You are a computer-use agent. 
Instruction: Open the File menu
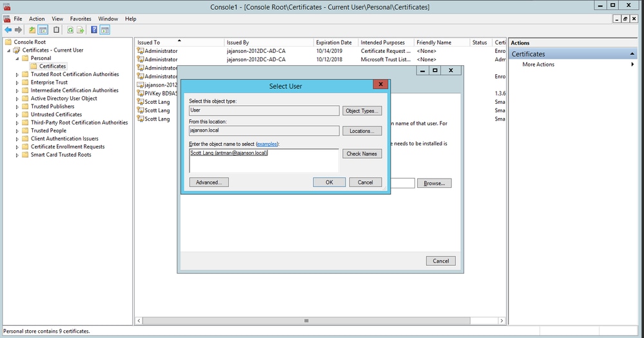coord(17,19)
